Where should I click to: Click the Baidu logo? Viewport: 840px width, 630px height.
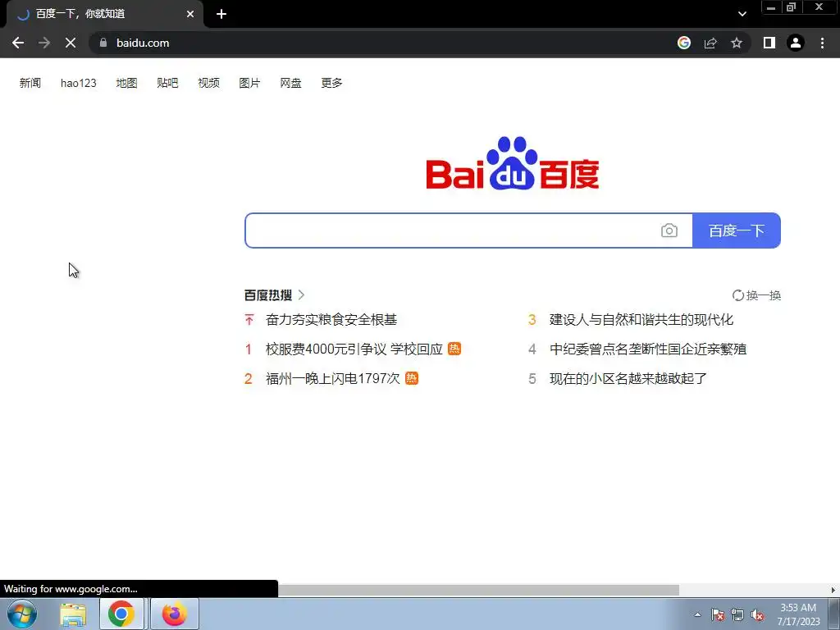pos(513,163)
